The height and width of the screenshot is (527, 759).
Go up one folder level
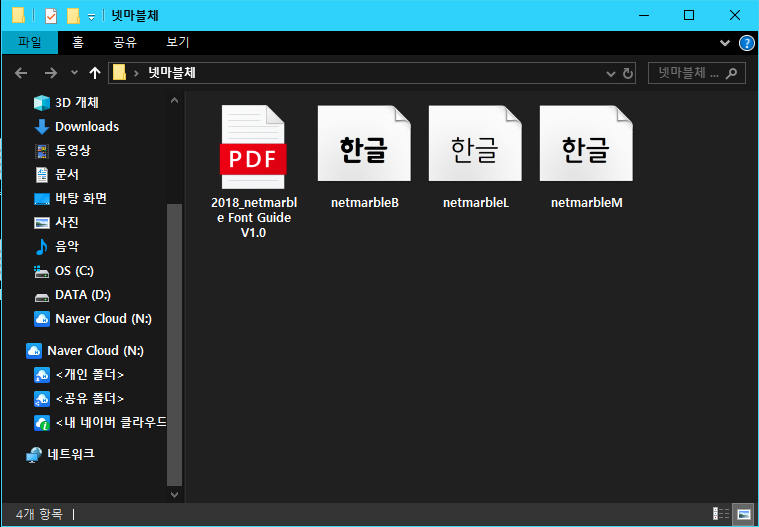(x=95, y=73)
